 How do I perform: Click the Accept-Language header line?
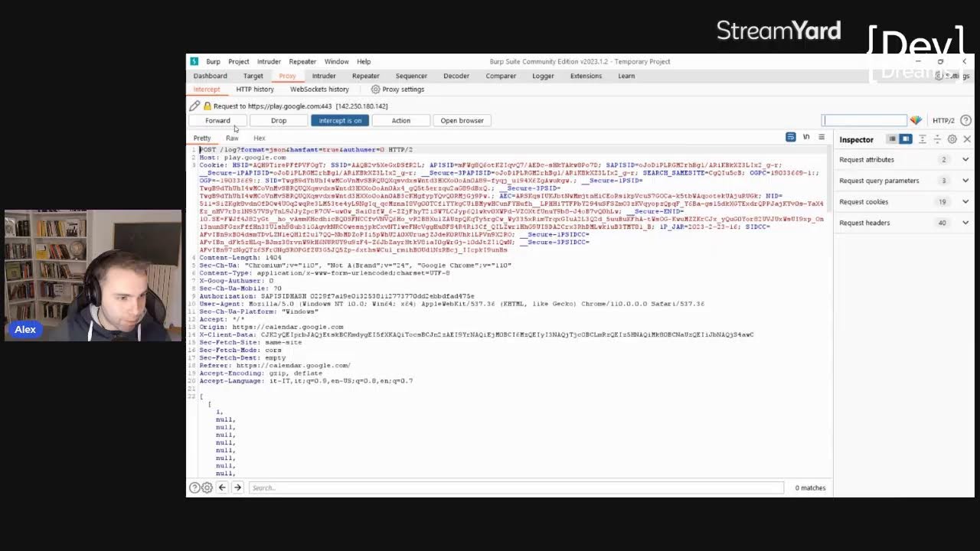(305, 380)
